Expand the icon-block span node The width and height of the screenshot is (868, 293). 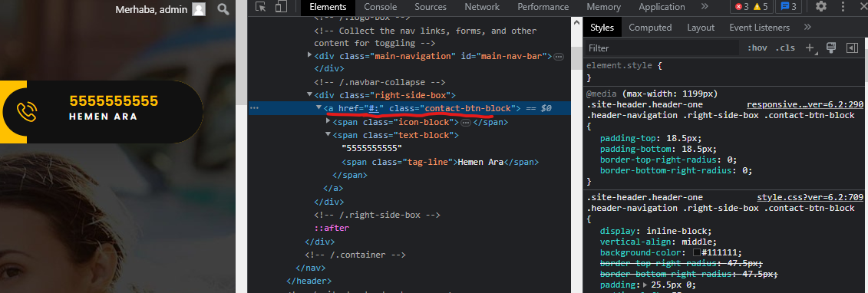(x=328, y=122)
